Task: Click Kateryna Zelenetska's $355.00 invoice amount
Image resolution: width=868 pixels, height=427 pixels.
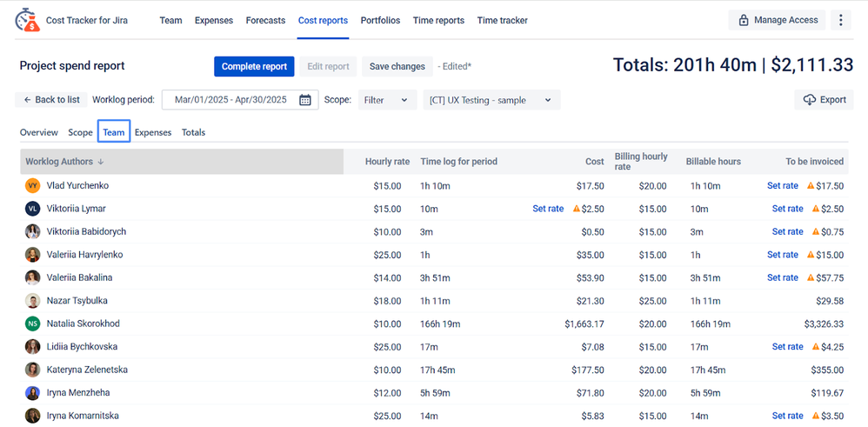Action: pyautogui.click(x=828, y=370)
